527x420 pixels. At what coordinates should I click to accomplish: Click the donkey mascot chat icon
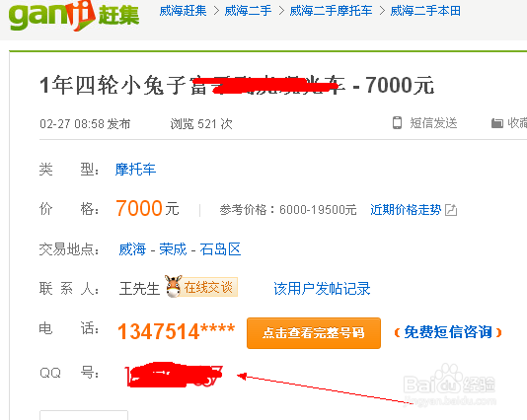(174, 286)
